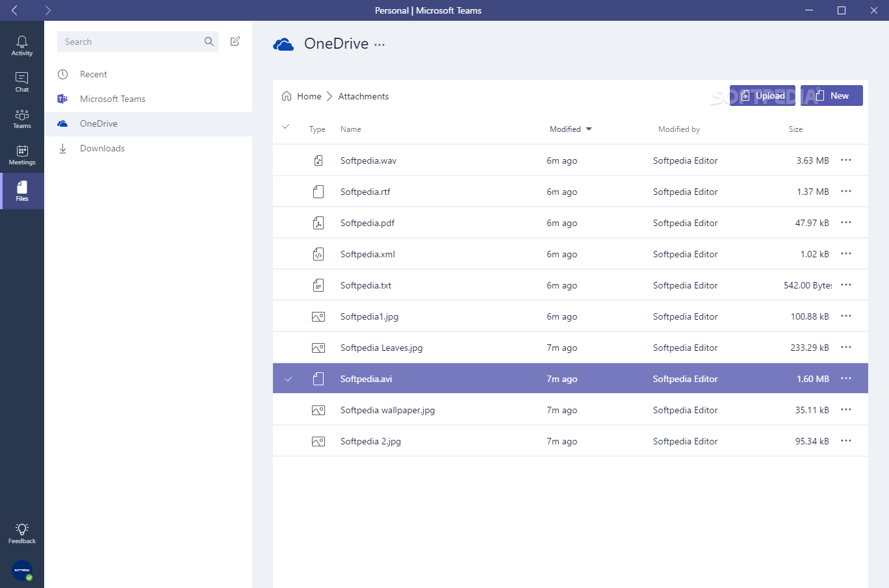Start a new chat with the compose icon
The height and width of the screenshot is (588, 889).
point(235,42)
